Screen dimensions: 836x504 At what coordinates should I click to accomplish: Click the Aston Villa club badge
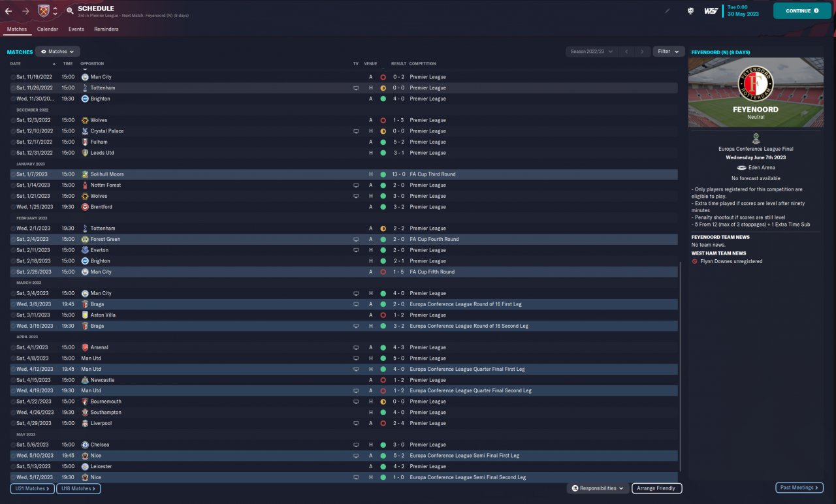click(x=85, y=315)
